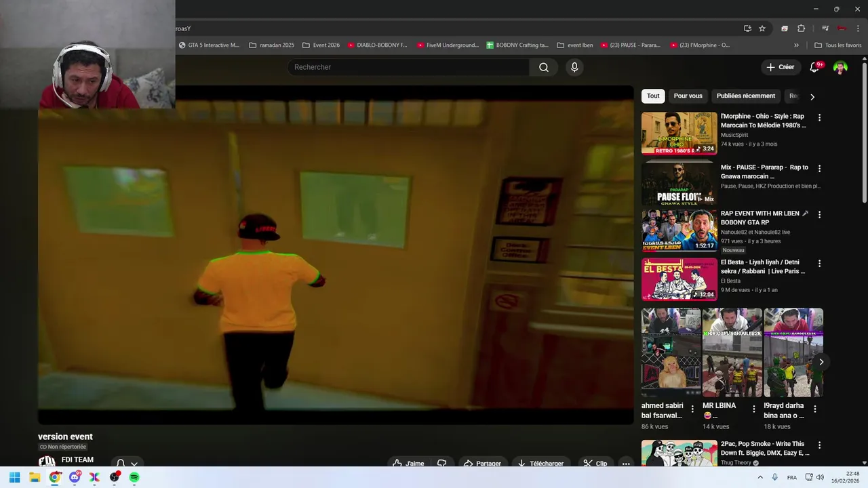Open the GTA 5 Interactive M... bookmark
Viewport: 868px width, 488px height.
click(x=209, y=45)
